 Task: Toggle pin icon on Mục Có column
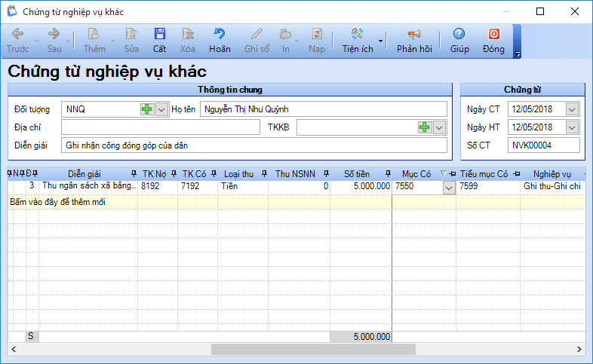(x=453, y=173)
